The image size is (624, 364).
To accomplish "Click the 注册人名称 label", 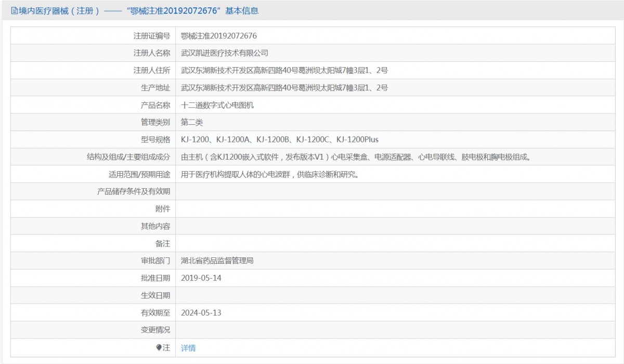I will tap(152, 53).
